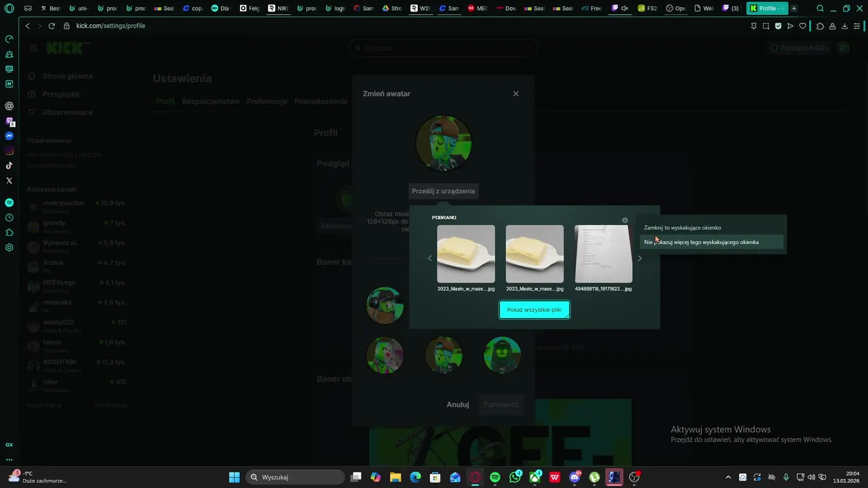Open history clock icon in sidebar
The image size is (868, 488).
point(9,218)
